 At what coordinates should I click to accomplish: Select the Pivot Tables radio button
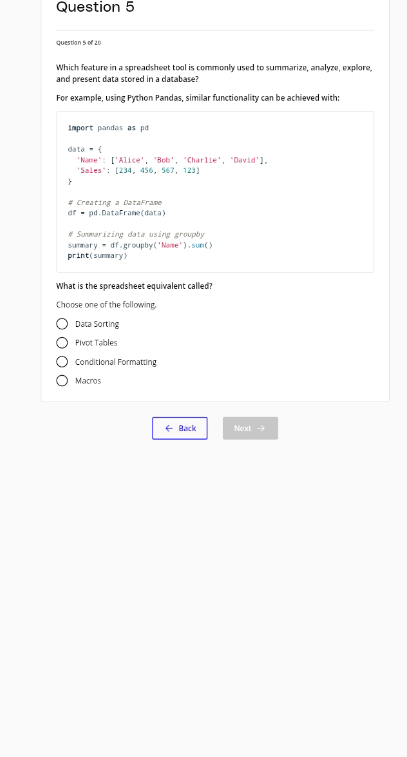point(62,343)
